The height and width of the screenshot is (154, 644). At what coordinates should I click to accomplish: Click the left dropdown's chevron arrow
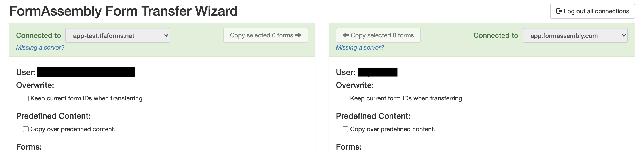point(166,35)
